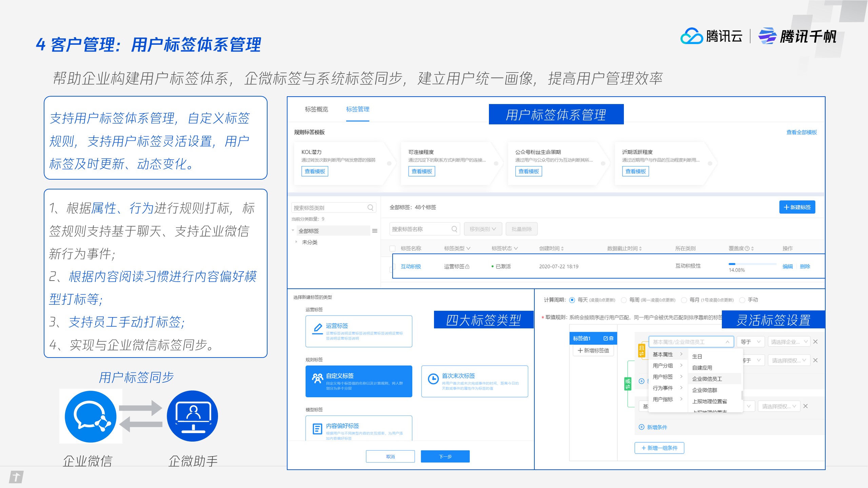The image size is (868, 488).
Task: Check the select-all checkbox in table header
Action: 393,249
